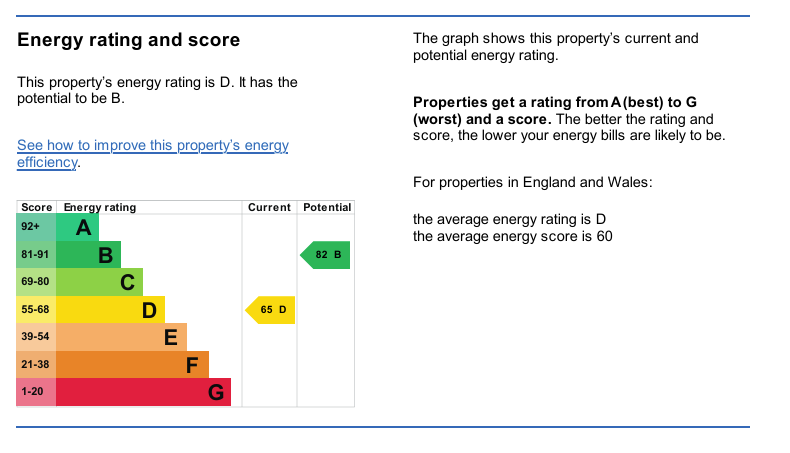The height and width of the screenshot is (453, 790).
Task: Click the potential 82 B arrow marker
Action: [x=326, y=255]
